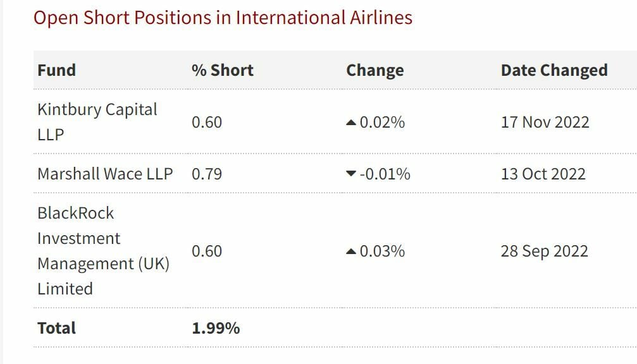Click the 1.99% total short value
This screenshot has width=637, height=364.
coord(216,328)
